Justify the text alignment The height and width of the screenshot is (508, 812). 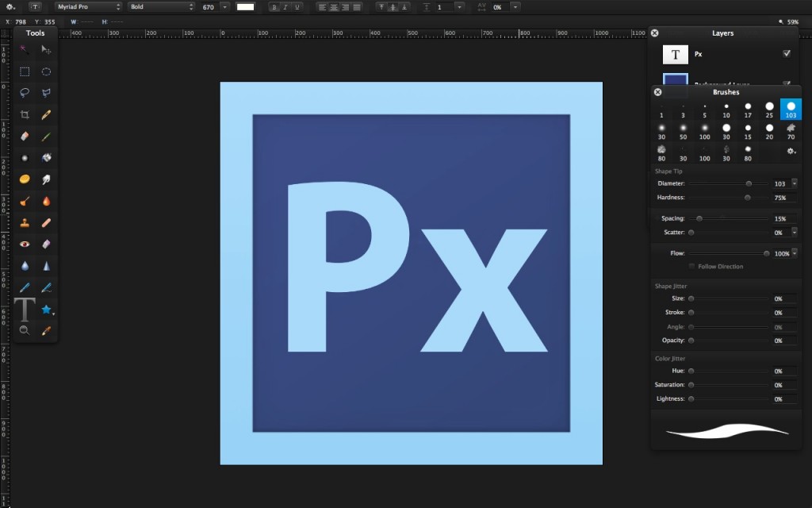coord(357,6)
